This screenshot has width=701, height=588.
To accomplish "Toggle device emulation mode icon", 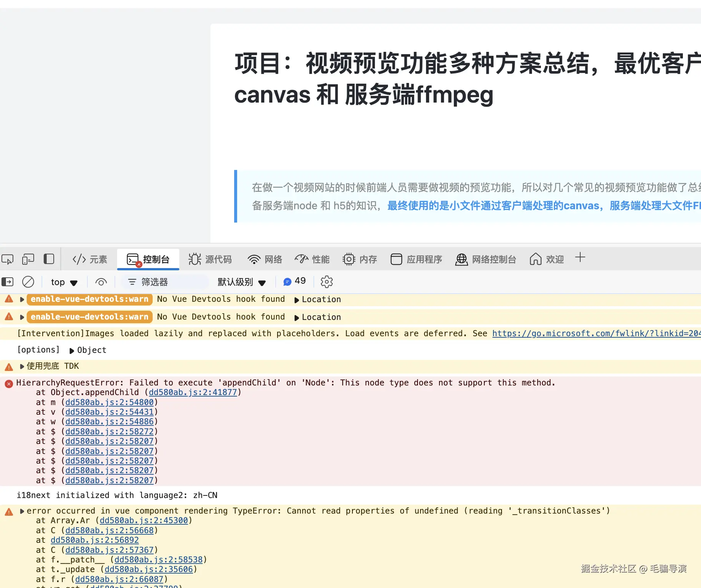I will (x=28, y=259).
